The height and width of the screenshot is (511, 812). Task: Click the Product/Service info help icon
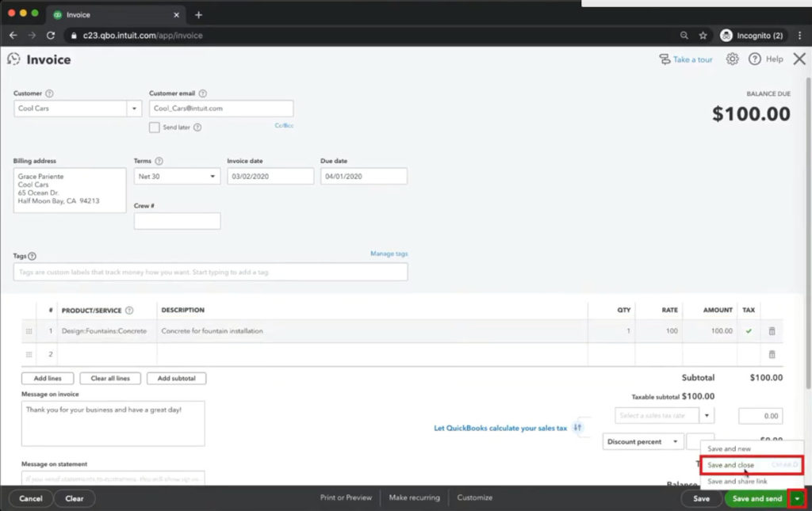[x=129, y=311]
